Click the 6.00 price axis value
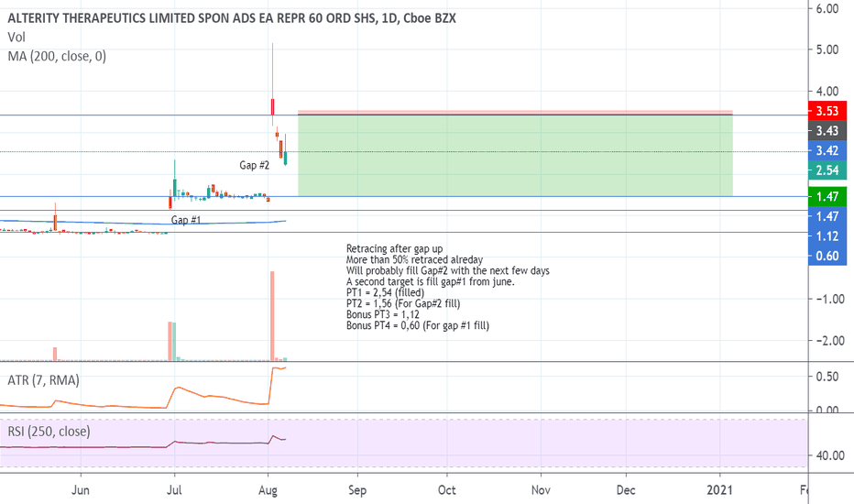Viewport: 854px width, 504px height. pyautogui.click(x=827, y=8)
